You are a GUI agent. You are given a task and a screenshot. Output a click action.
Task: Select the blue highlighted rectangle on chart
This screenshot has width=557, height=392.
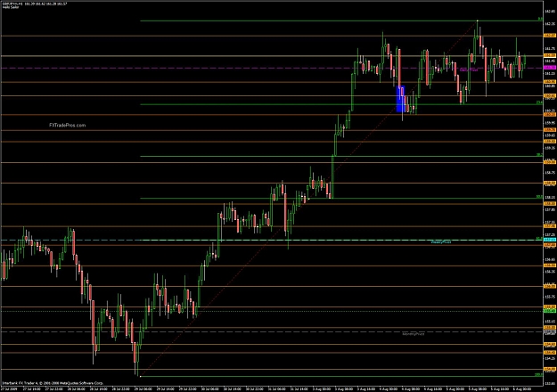400,99
